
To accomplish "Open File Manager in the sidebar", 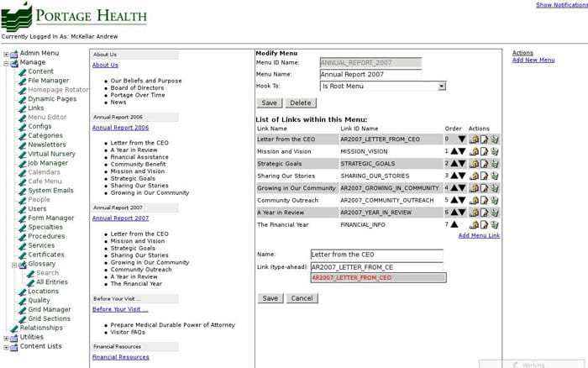I will click(x=49, y=81).
